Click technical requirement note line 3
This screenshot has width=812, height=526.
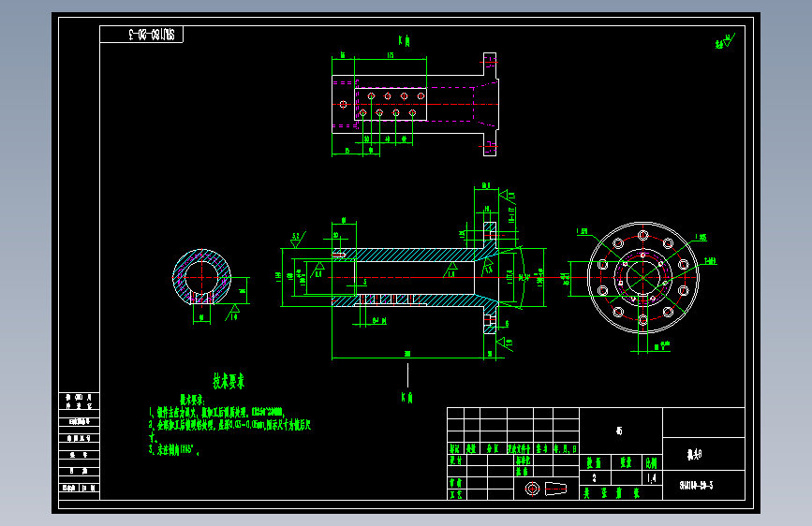coord(174,449)
